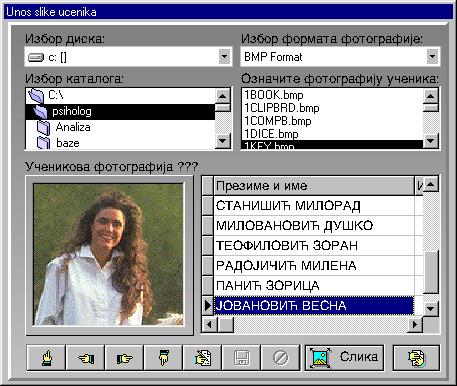Click the Презиме и име column header
The width and height of the screenshot is (457, 386).
click(313, 186)
